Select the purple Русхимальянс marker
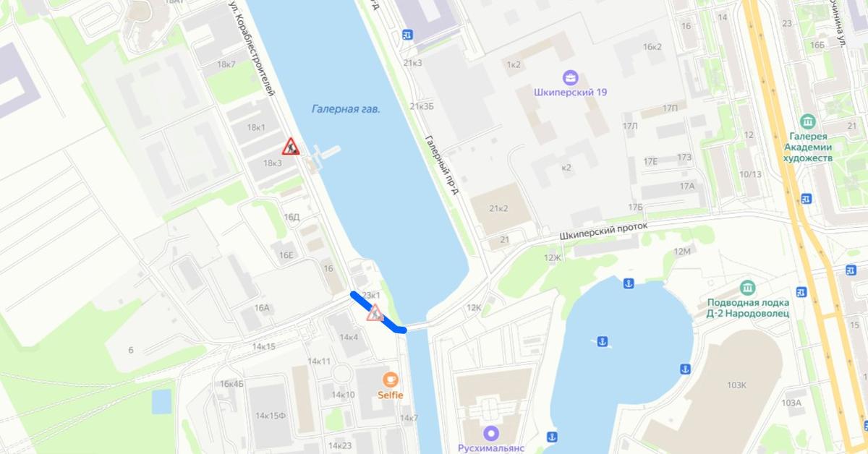The image size is (868, 454). pos(492,433)
